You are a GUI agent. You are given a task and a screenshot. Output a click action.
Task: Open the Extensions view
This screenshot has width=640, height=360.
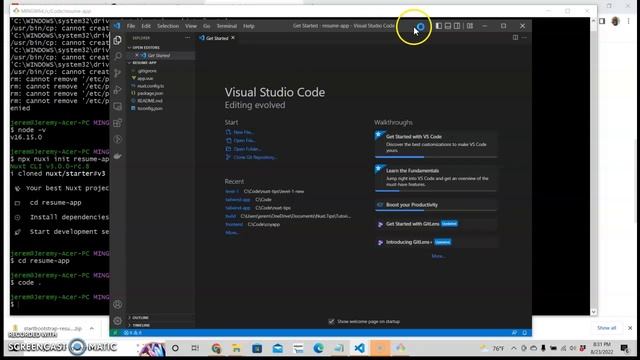point(118,123)
